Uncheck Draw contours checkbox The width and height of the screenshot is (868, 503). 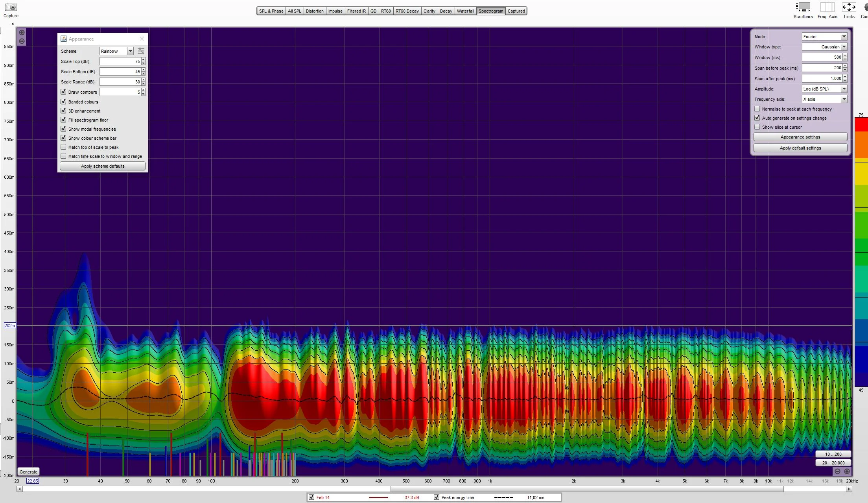point(63,92)
